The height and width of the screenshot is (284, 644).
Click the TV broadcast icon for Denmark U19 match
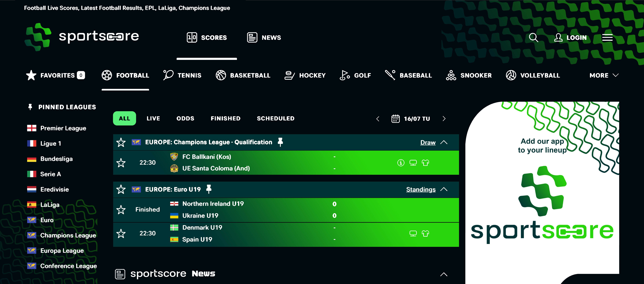click(413, 234)
